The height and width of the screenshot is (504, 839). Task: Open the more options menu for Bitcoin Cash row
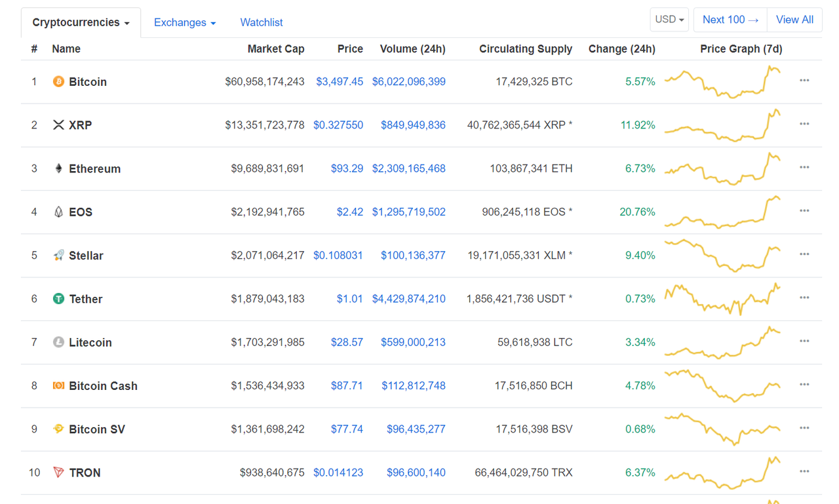[804, 385]
